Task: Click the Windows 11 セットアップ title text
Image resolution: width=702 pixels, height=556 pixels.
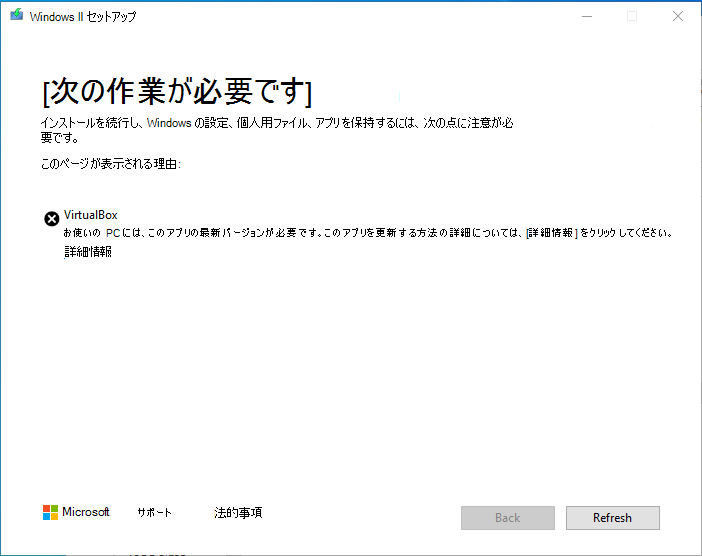Action: click(83, 17)
